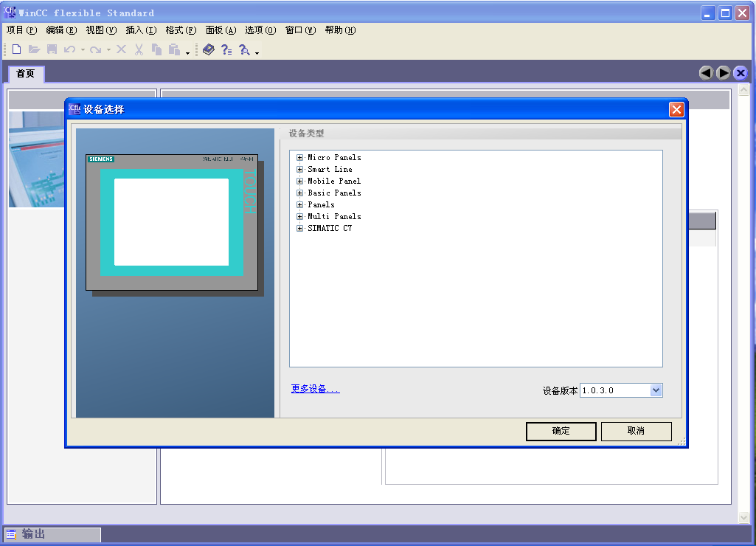Viewport: 756px width, 546px height.
Task: Click the output panel icon
Action: [11, 534]
